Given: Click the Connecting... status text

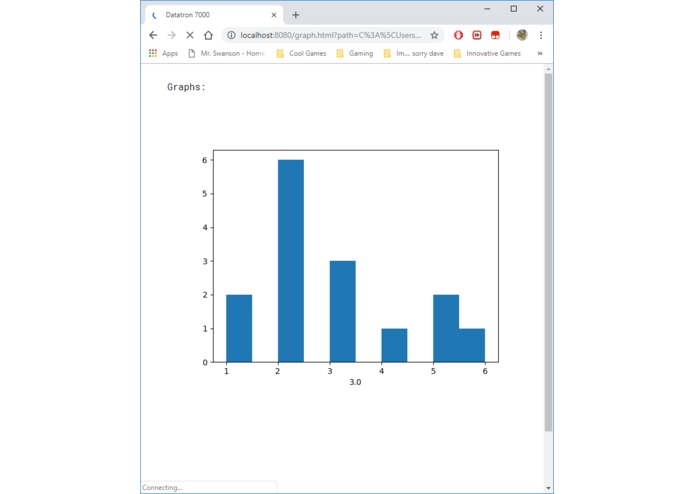Looking at the screenshot, I should coord(162,487).
